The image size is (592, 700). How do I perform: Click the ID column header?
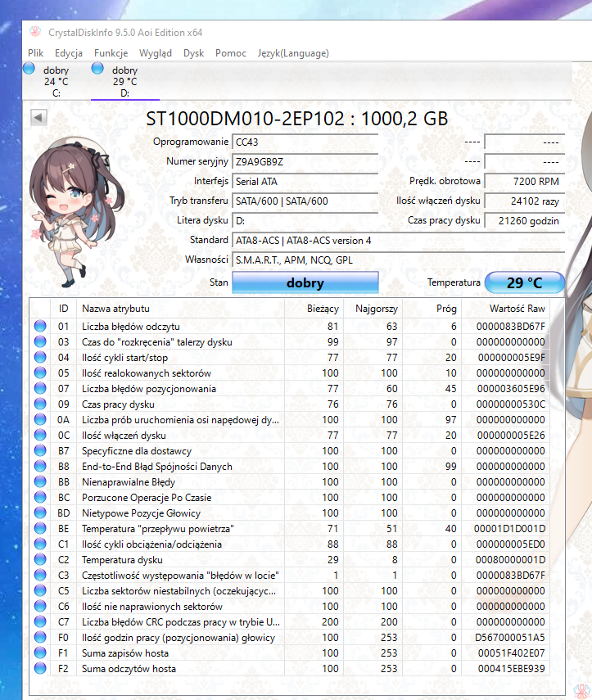(63, 309)
